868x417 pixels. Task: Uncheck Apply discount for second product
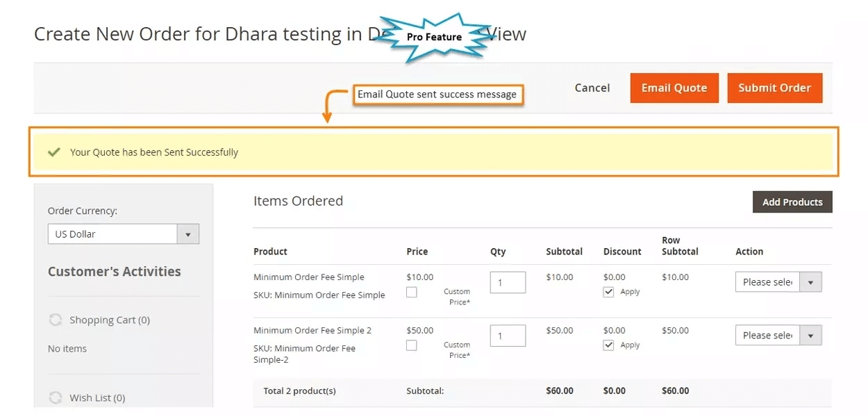(609, 345)
